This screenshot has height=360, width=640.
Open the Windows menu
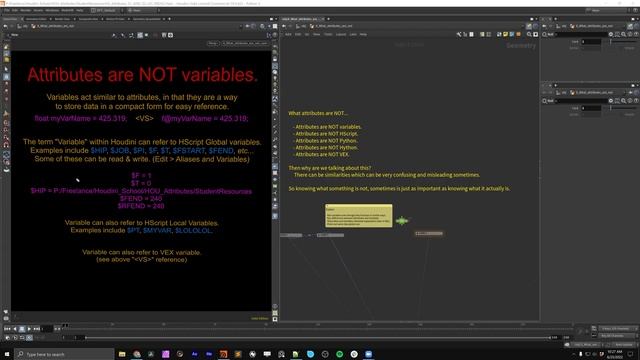tap(52, 10)
